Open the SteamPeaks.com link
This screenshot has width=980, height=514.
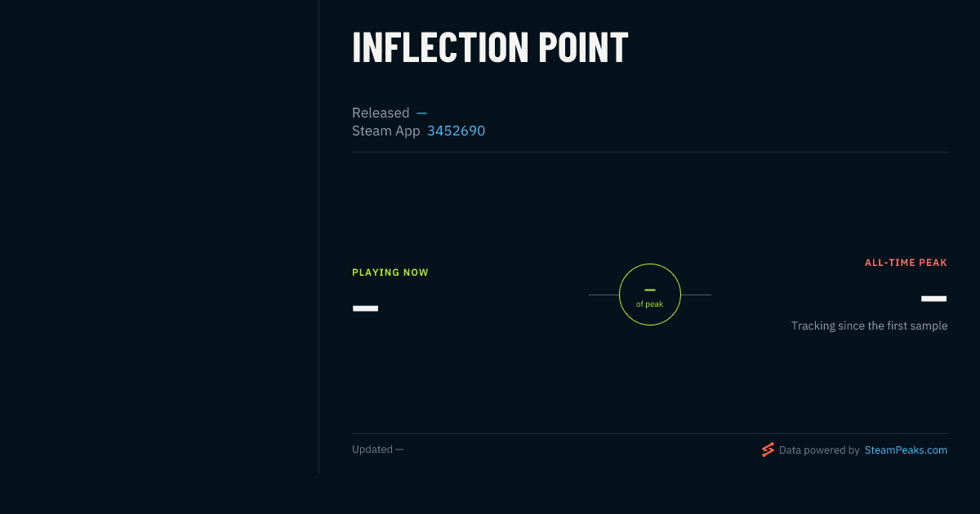point(906,450)
